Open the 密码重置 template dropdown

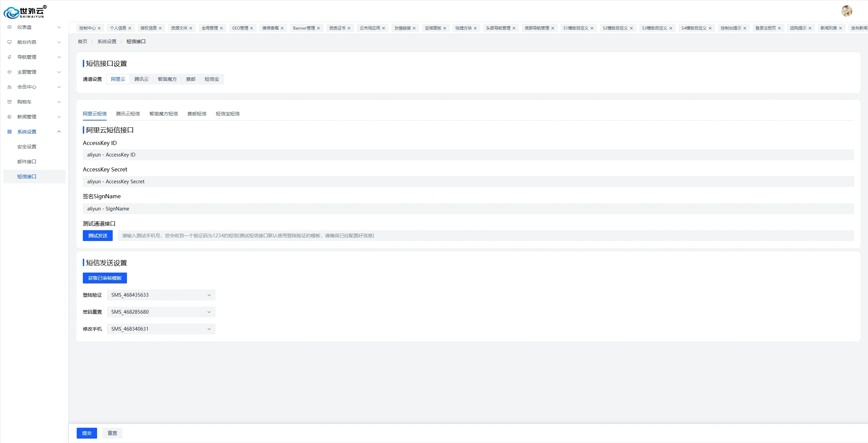tap(161, 312)
